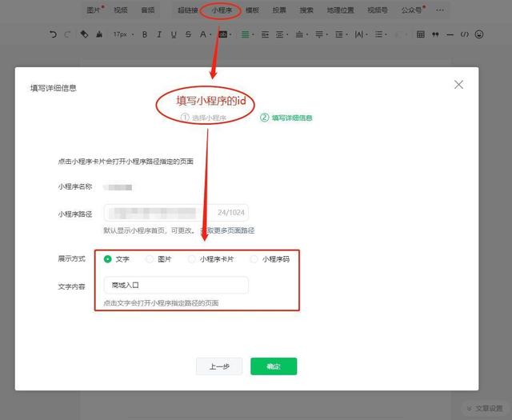The image size is (512, 420).
Task: Open the text background color dropdown
Action: 225,34
